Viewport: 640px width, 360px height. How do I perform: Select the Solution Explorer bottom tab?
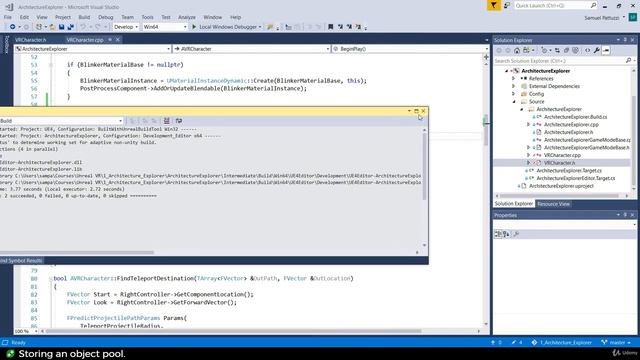pos(514,204)
